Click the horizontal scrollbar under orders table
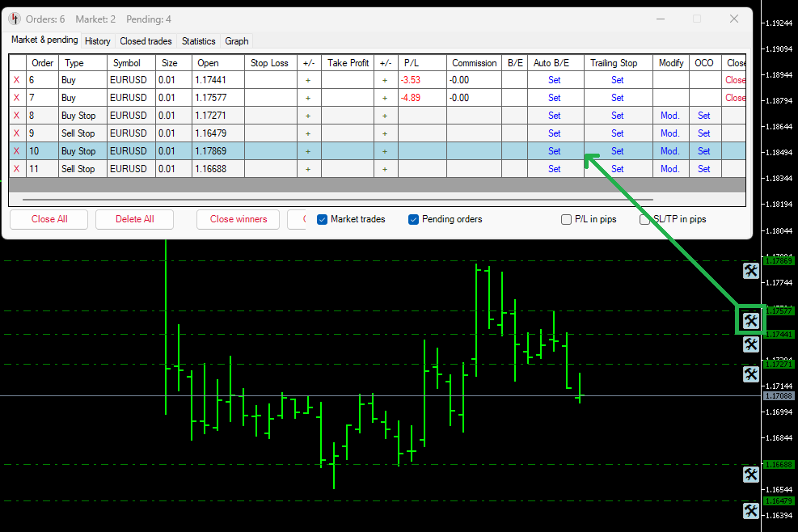 [x=337, y=198]
